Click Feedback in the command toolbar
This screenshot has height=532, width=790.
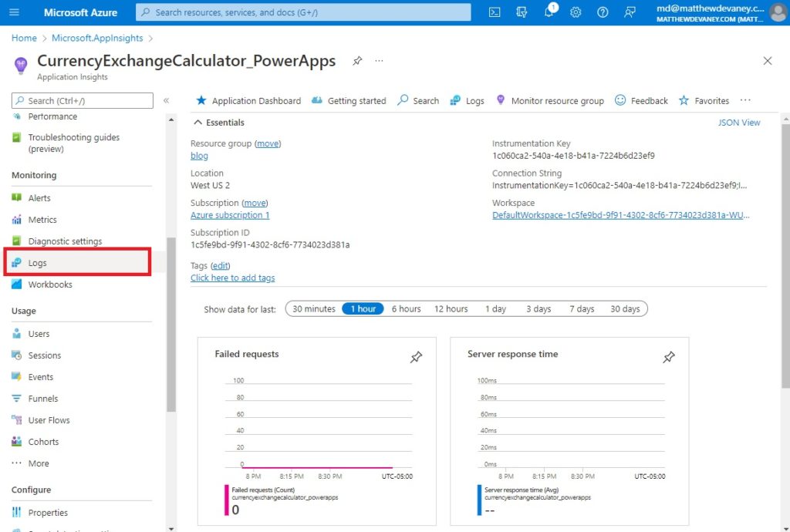click(641, 101)
